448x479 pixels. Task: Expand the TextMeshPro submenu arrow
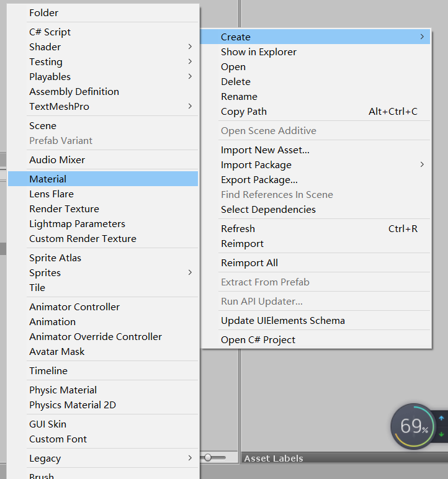(x=190, y=106)
